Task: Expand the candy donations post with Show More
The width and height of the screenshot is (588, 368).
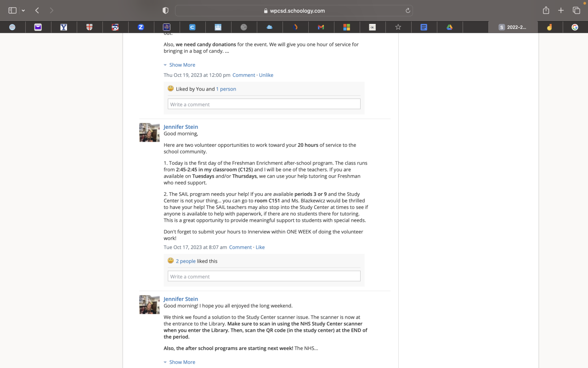Action: [x=182, y=65]
